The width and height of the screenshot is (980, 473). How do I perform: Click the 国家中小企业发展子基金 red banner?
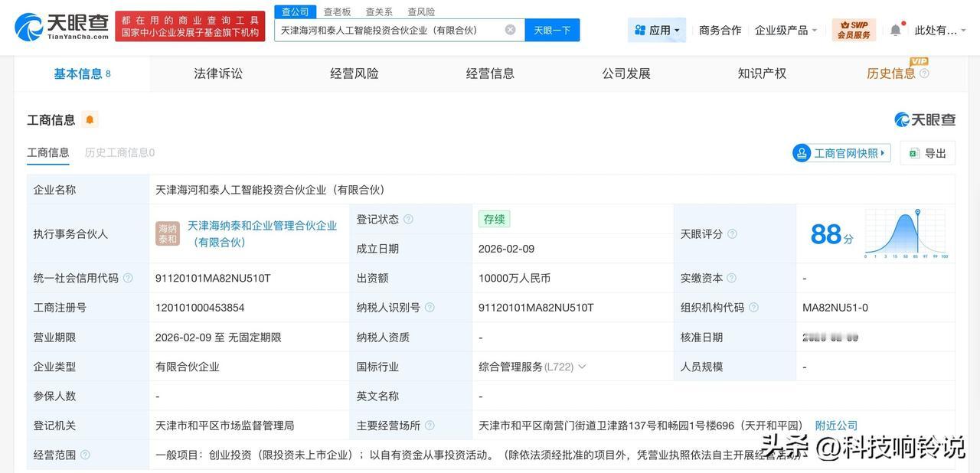[190, 26]
